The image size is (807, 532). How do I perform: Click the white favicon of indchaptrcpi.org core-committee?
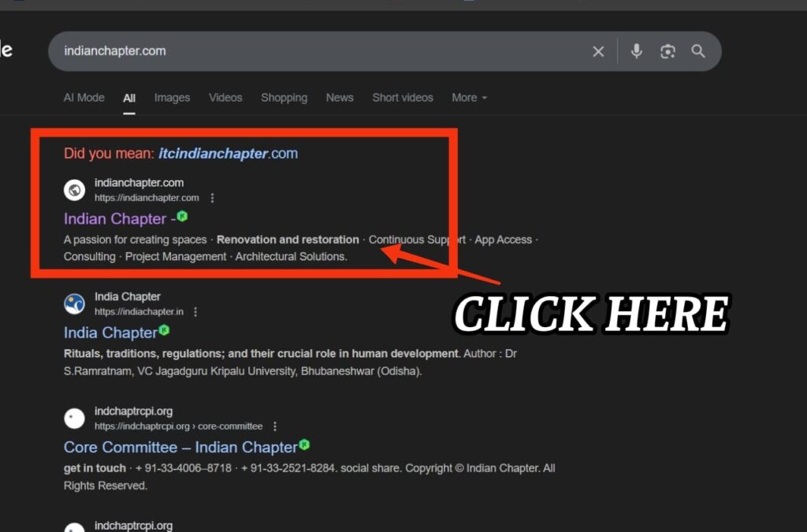[74, 419]
